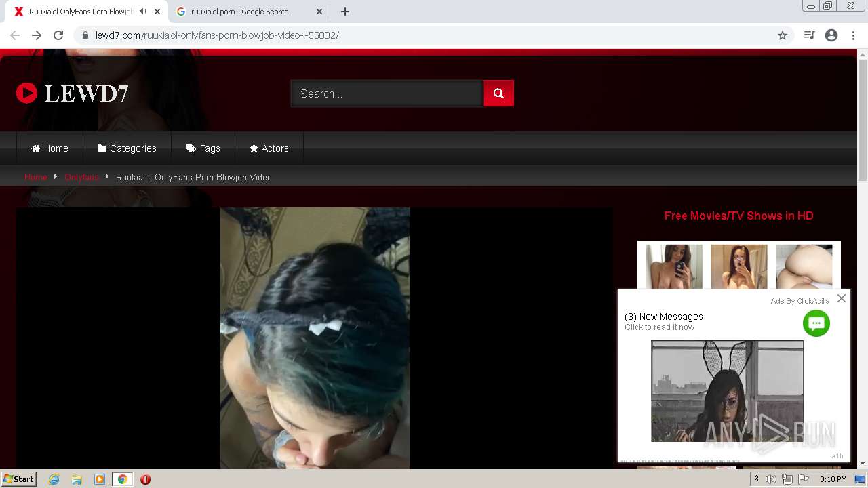Follow the Home breadcrumb link
The image size is (868, 488).
click(36, 177)
